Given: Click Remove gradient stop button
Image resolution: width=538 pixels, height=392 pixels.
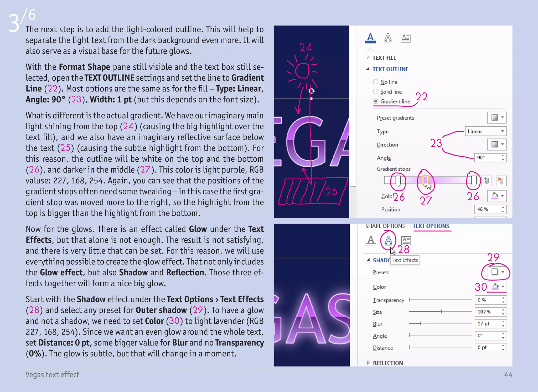Looking at the screenshot, I should coord(501,181).
